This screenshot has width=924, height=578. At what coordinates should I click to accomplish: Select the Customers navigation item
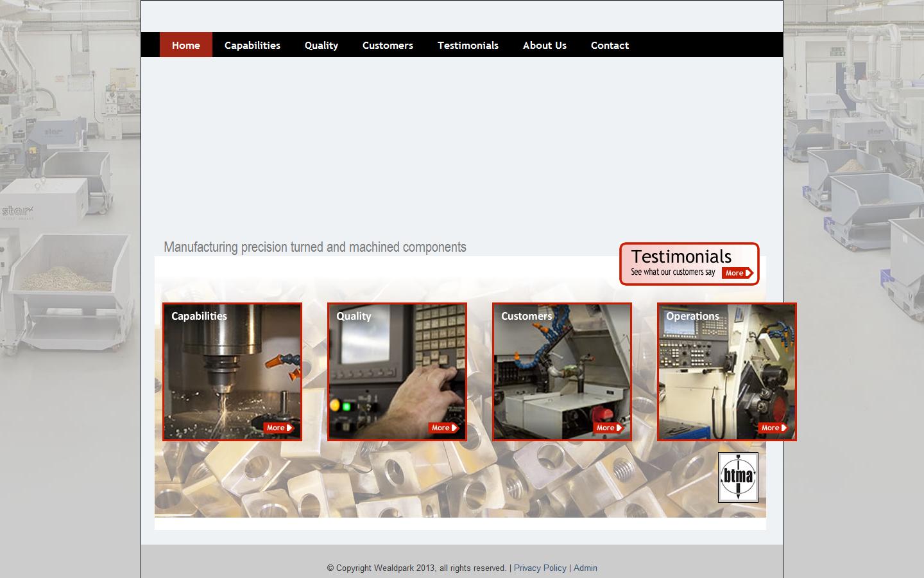click(388, 45)
